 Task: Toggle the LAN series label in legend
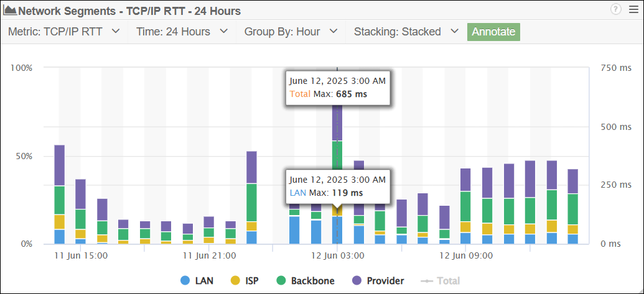pos(204,281)
